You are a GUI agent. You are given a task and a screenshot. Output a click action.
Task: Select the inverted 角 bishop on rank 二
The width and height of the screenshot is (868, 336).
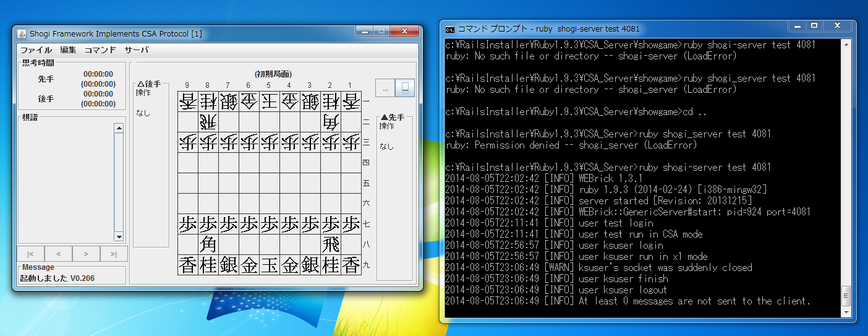click(x=331, y=121)
